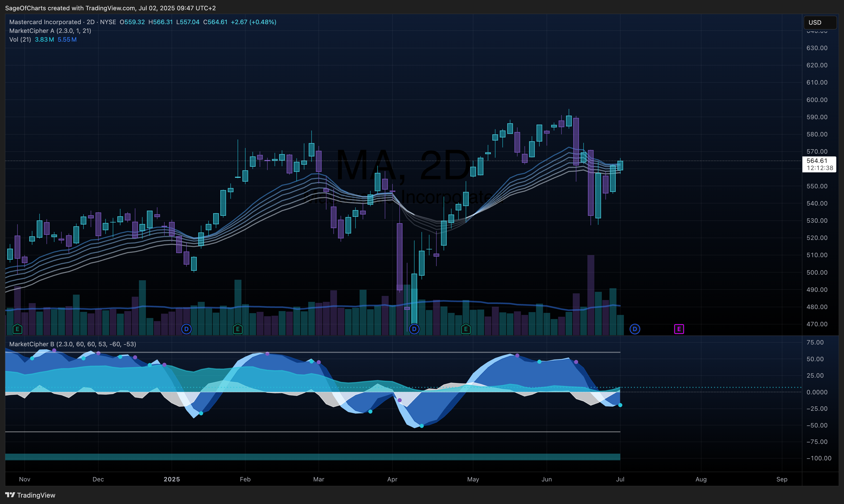This screenshot has width=844, height=504.
Task: Click the 630.00 price axis label
Action: click(817, 48)
